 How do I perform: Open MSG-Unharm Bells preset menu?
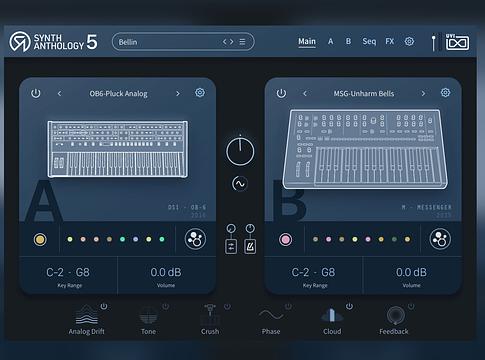(x=364, y=94)
